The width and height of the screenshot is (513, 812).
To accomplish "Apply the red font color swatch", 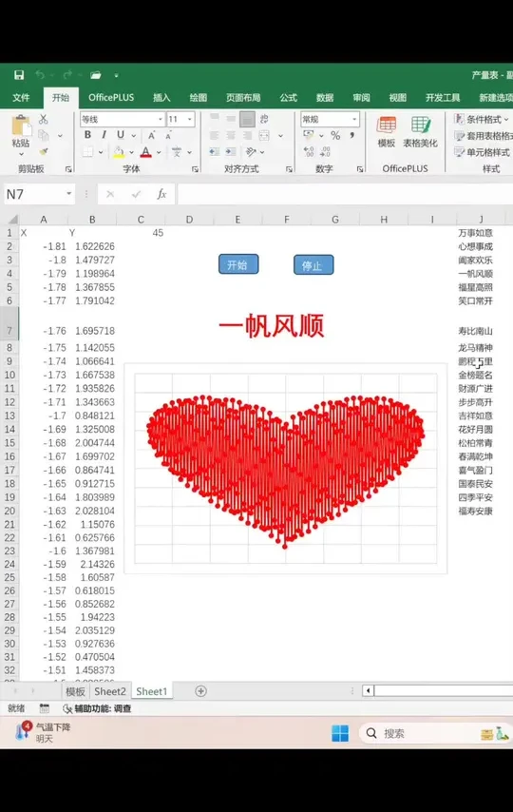I will click(146, 152).
